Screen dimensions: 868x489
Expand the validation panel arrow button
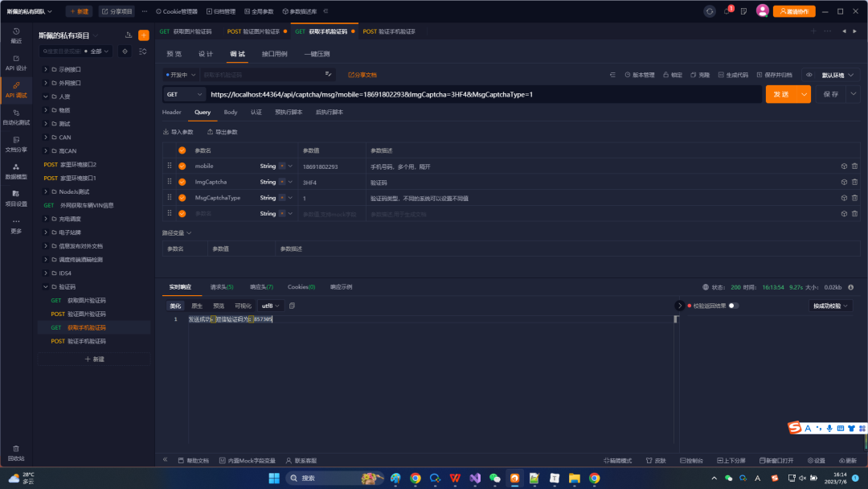pyautogui.click(x=680, y=306)
